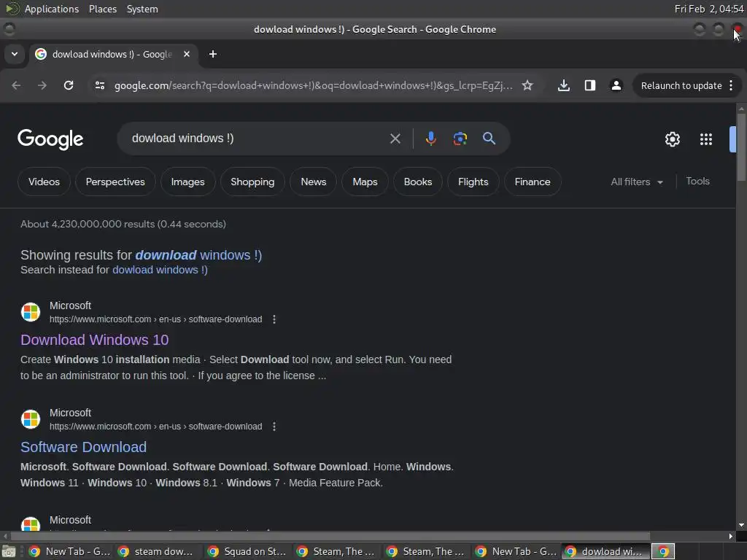Click the browser back arrow

[16, 85]
